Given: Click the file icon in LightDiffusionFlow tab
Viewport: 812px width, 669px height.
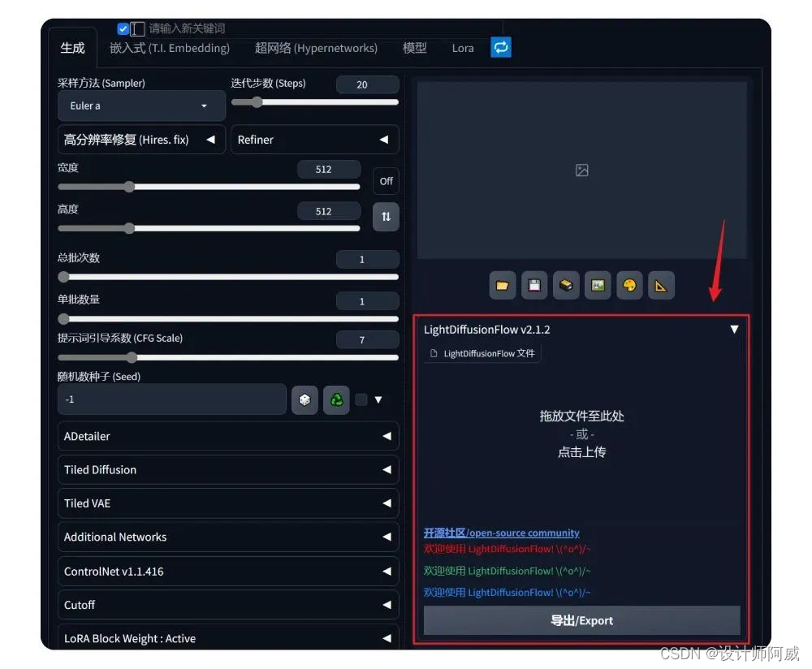Looking at the screenshot, I should tap(434, 353).
